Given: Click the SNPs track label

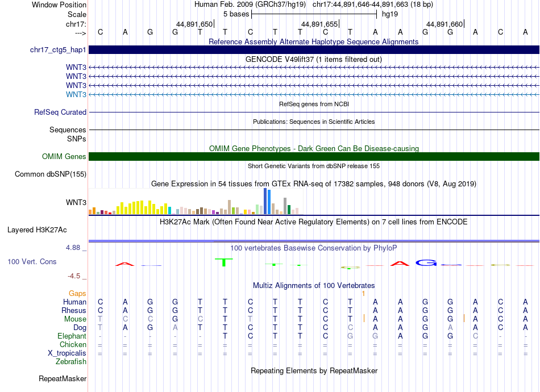Looking at the screenshot, I should pos(77,139).
